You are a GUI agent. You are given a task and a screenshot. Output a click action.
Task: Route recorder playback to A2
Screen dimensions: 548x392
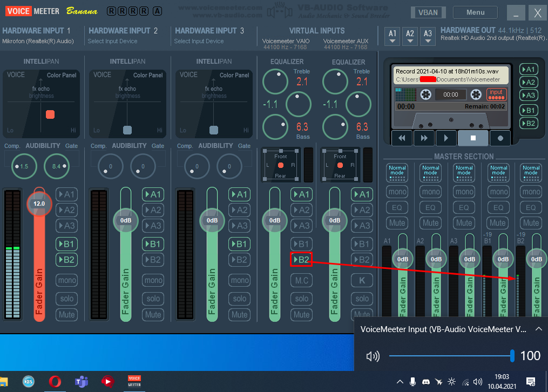click(529, 82)
